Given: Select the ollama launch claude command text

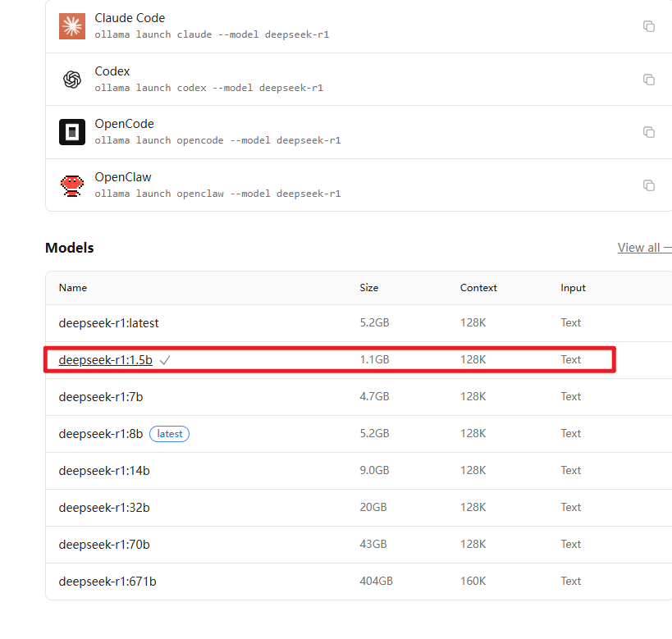Looking at the screenshot, I should click(x=213, y=34).
